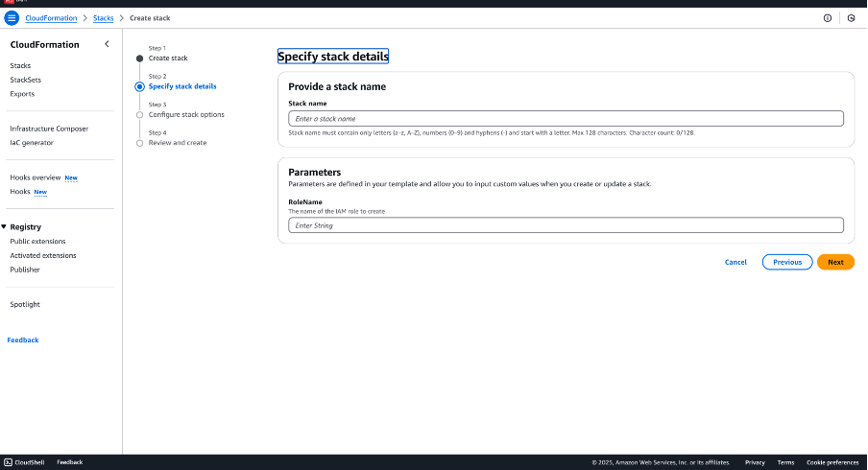Open IaC generator
This screenshot has width=868, height=470.
(x=32, y=143)
